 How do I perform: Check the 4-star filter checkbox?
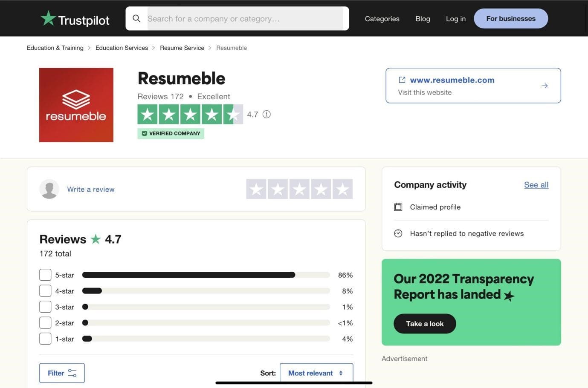(x=45, y=291)
